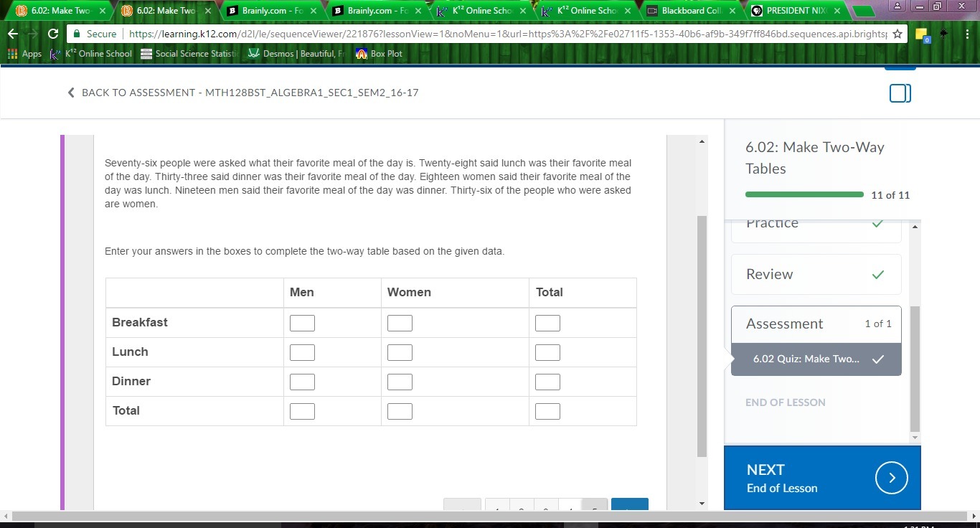
Task: Click the Total row Women answer box
Action: pyautogui.click(x=400, y=411)
